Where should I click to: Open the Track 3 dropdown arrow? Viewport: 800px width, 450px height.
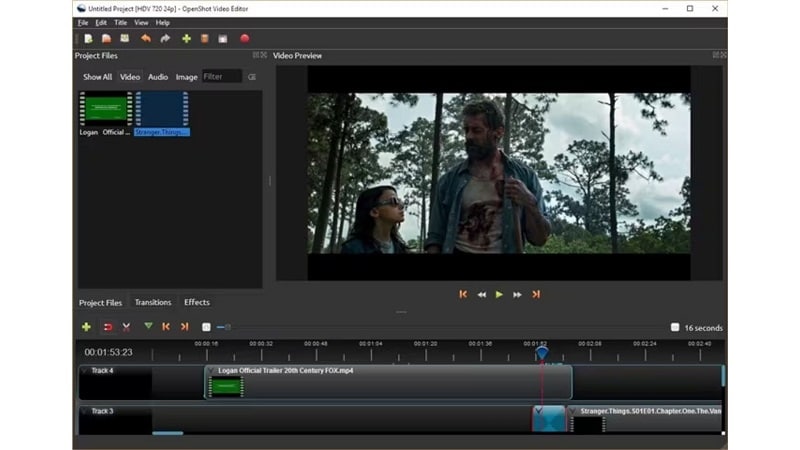coord(85,411)
